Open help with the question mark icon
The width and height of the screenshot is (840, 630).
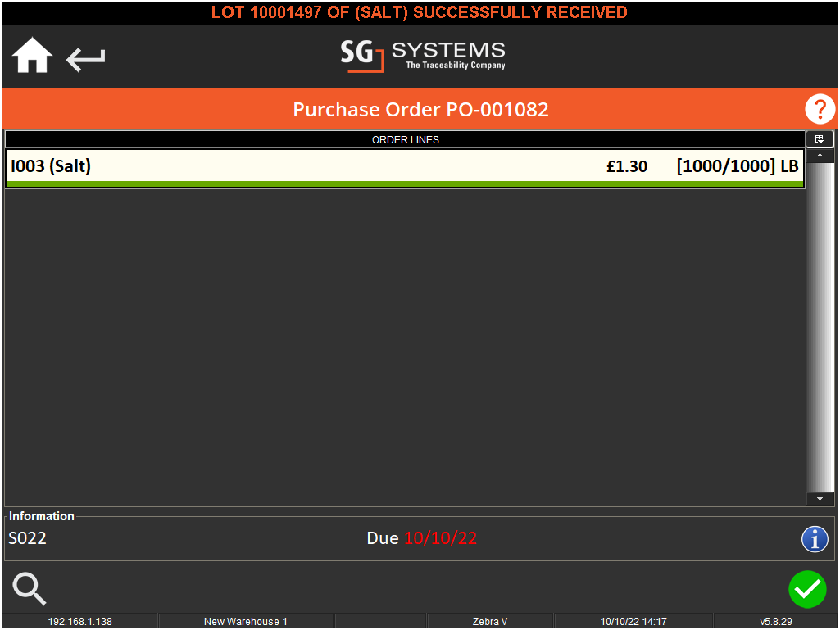point(819,109)
